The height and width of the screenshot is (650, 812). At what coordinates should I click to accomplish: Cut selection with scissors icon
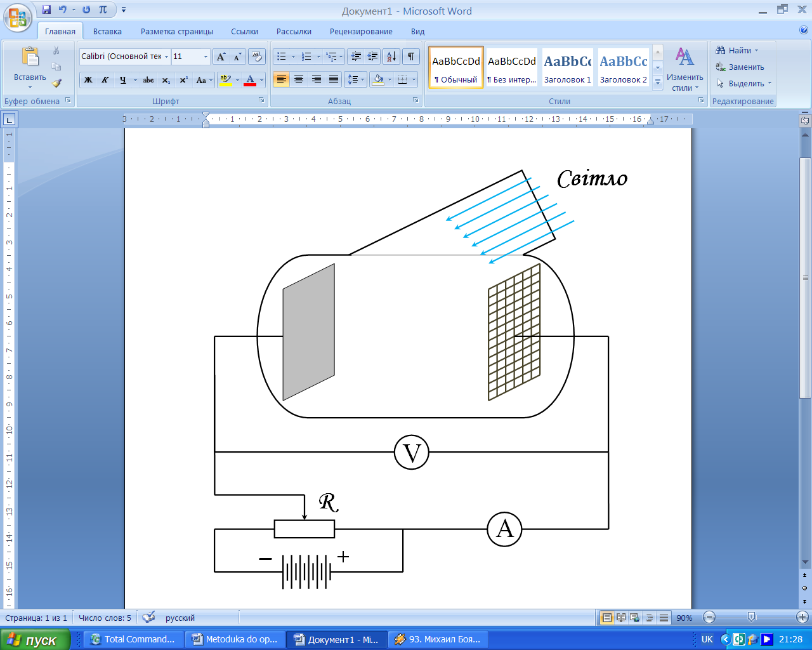56,50
